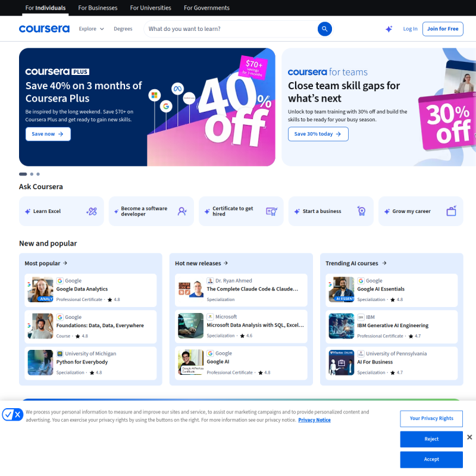
Task: Switch to the For Individuals tab
Action: tap(45, 8)
